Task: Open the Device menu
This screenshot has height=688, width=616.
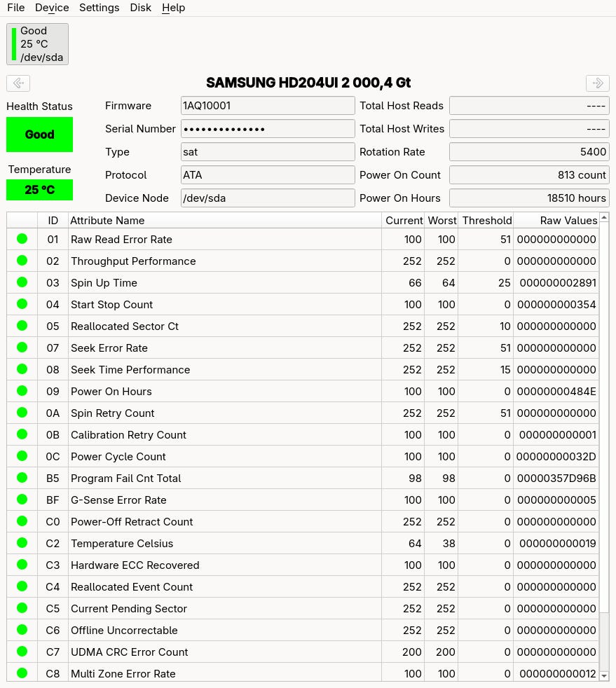Action: pos(52,8)
